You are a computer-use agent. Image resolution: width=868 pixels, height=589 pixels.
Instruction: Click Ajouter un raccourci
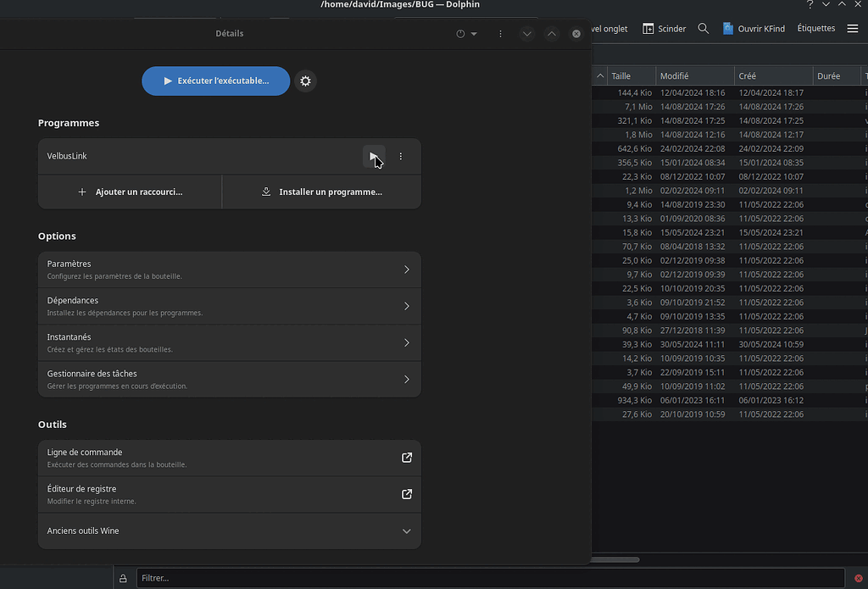pos(129,192)
